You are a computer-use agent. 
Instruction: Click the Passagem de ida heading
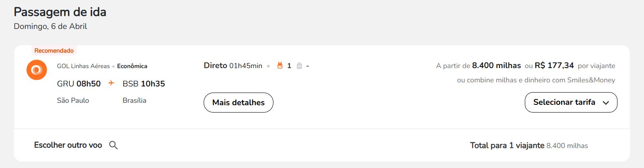[x=60, y=12]
